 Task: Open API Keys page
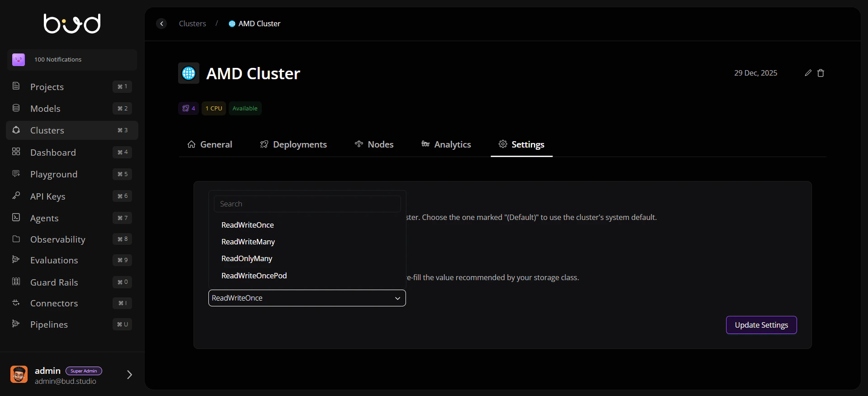(x=72, y=196)
